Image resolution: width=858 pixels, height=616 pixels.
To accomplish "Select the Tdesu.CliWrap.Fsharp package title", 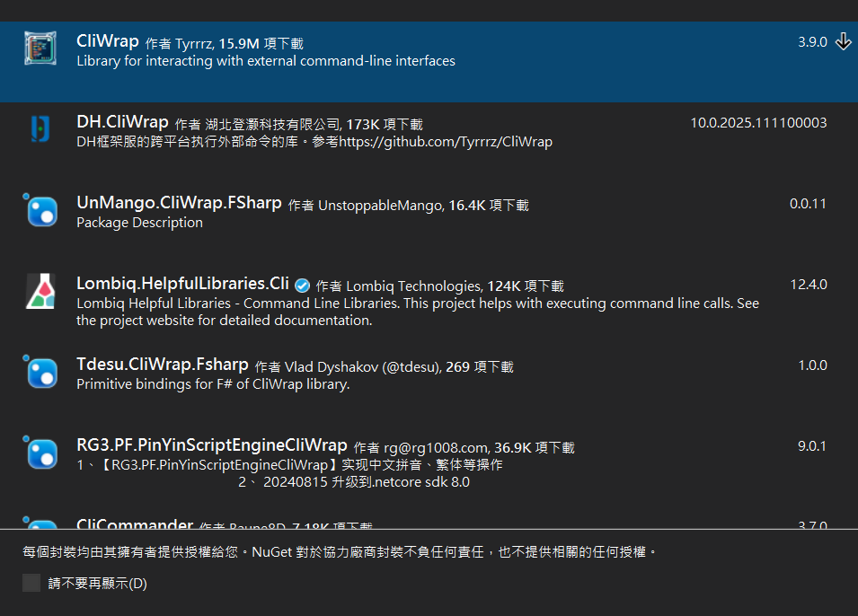I will click(163, 365).
